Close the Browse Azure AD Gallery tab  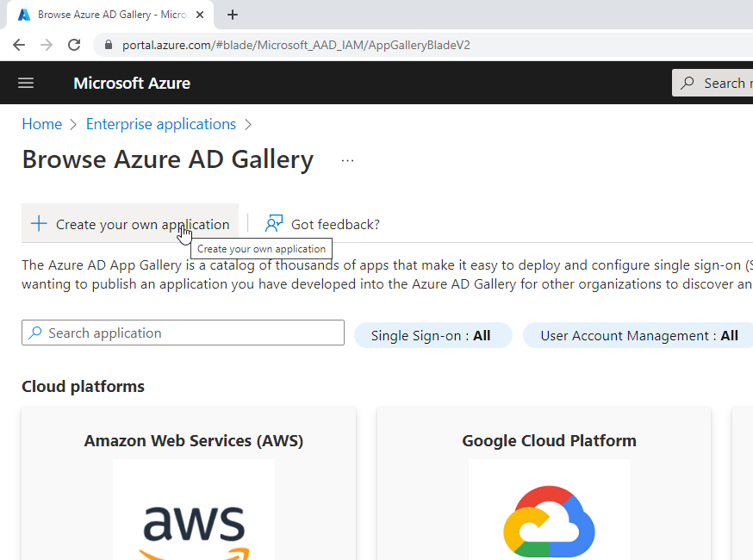click(200, 15)
